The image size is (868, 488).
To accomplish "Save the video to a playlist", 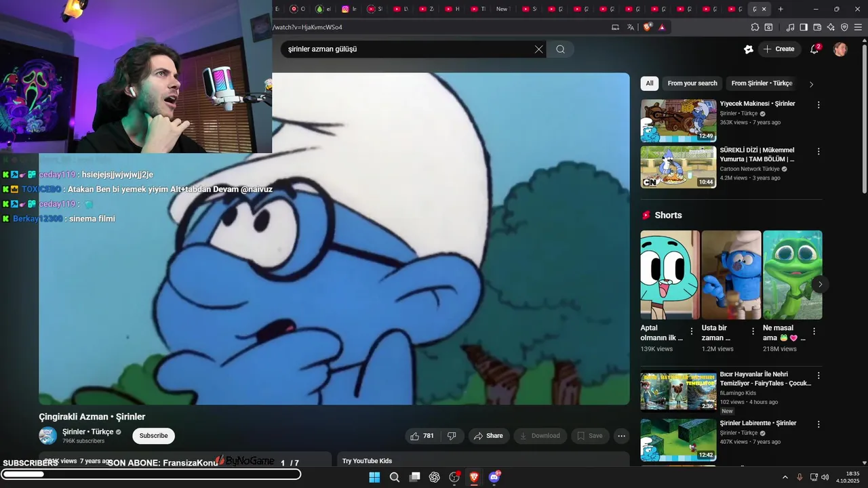I will 590,436.
